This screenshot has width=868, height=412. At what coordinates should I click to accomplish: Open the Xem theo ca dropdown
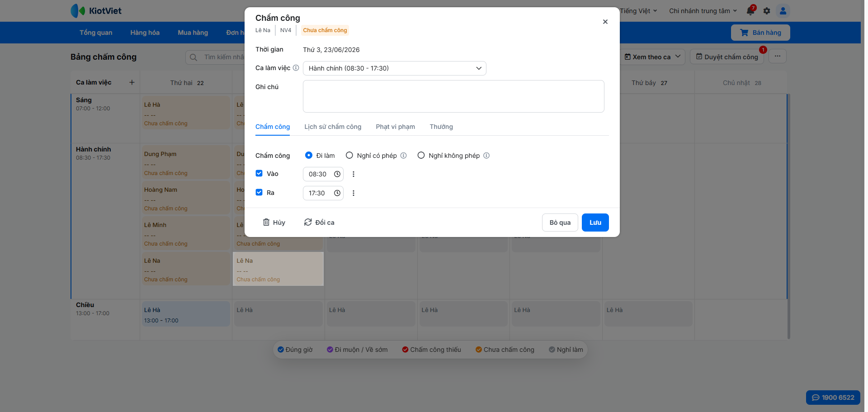(x=652, y=57)
